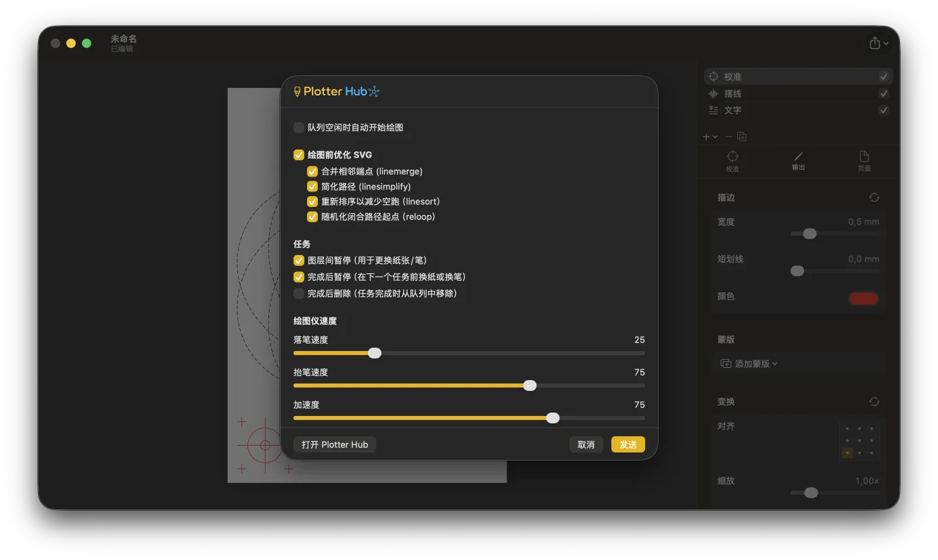Click the 落笔速度 value 25

[640, 340]
